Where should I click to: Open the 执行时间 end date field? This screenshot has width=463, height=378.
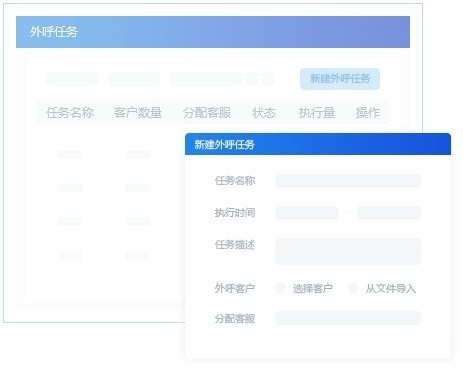click(x=389, y=213)
